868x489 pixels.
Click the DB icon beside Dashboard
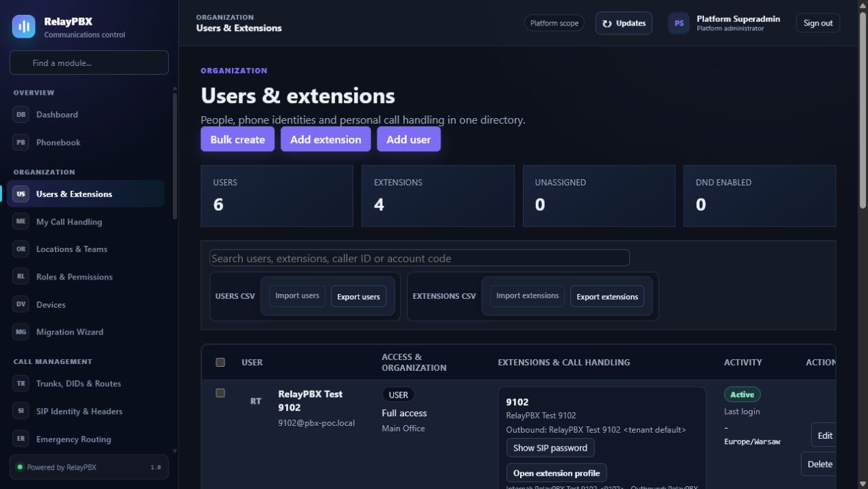click(21, 115)
